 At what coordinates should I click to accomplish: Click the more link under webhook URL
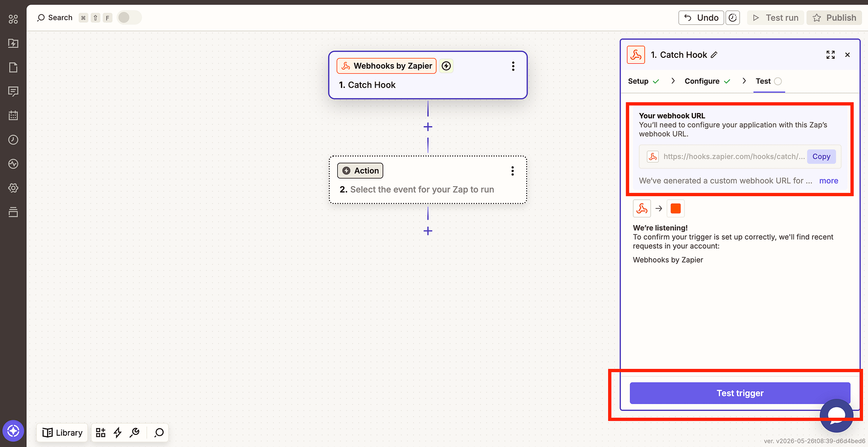829,180
